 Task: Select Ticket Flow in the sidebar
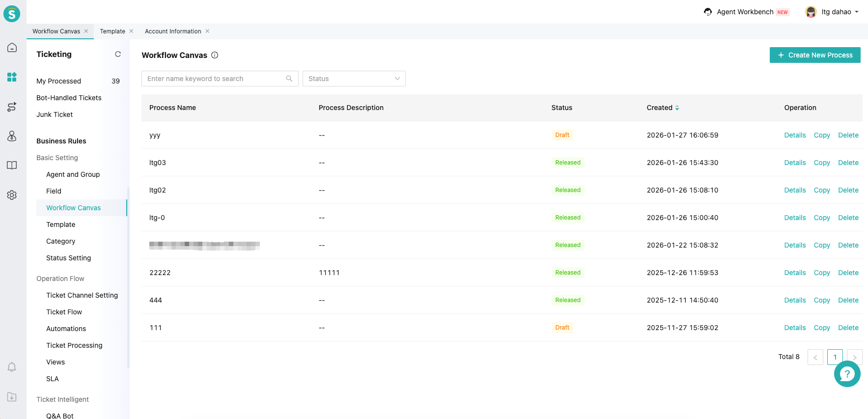[x=64, y=312]
